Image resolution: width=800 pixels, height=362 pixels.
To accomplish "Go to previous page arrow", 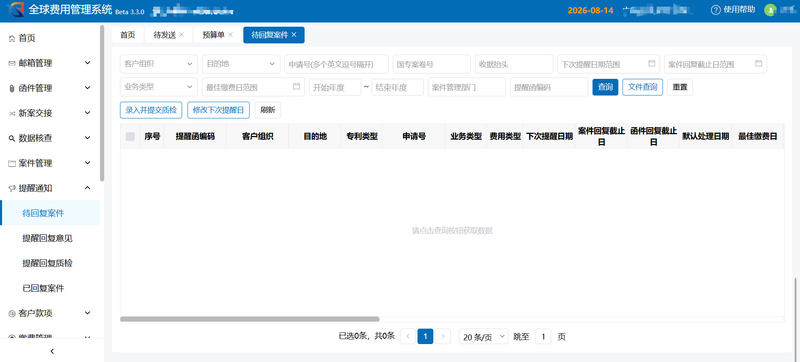I will [407, 337].
